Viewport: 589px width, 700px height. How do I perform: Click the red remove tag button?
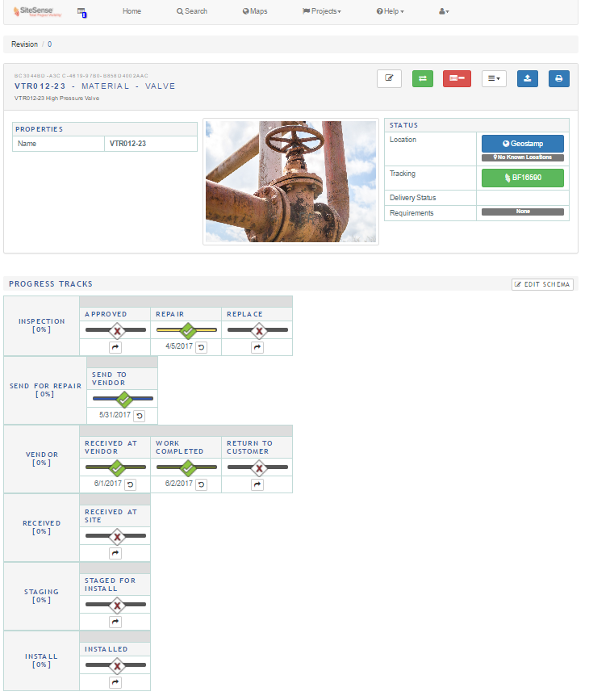[x=457, y=78]
